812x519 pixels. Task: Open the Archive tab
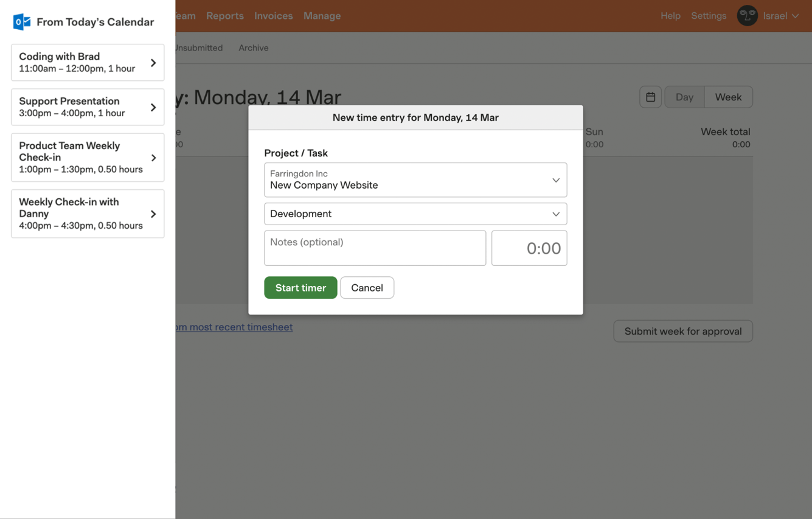coord(253,47)
